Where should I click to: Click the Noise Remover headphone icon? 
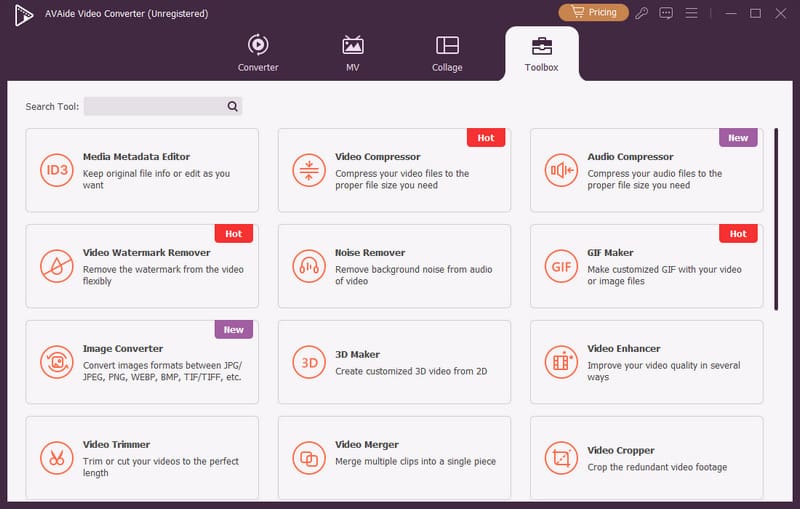tap(308, 266)
